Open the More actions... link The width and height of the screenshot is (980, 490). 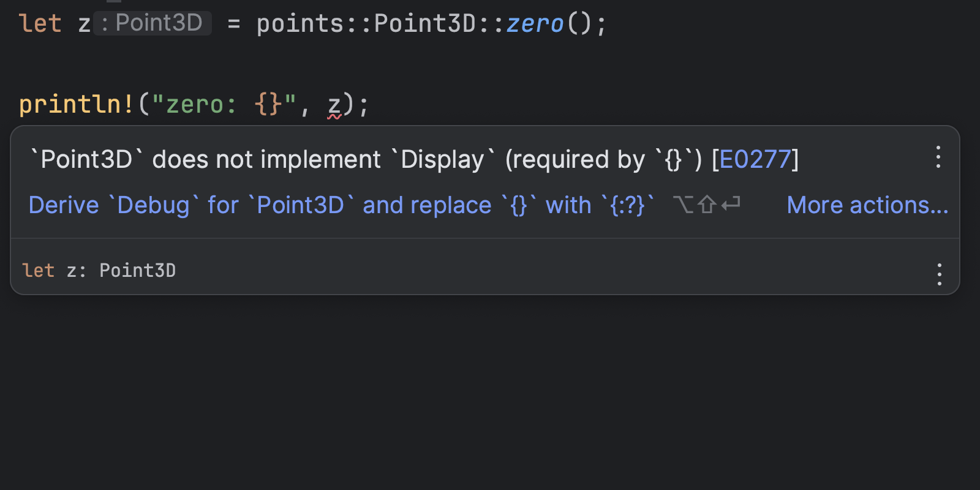pos(867,205)
